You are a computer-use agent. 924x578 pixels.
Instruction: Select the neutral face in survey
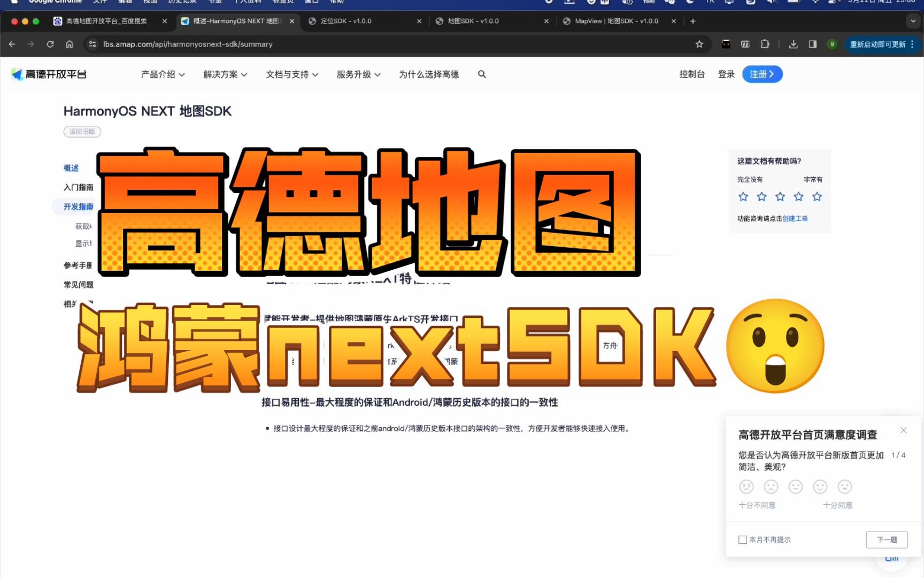point(796,486)
